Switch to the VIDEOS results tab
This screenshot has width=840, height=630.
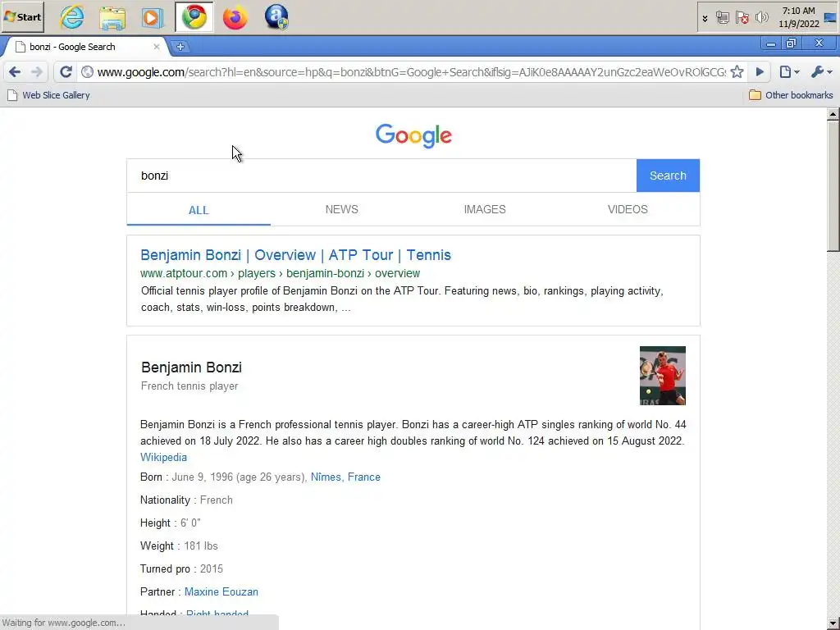628,209
